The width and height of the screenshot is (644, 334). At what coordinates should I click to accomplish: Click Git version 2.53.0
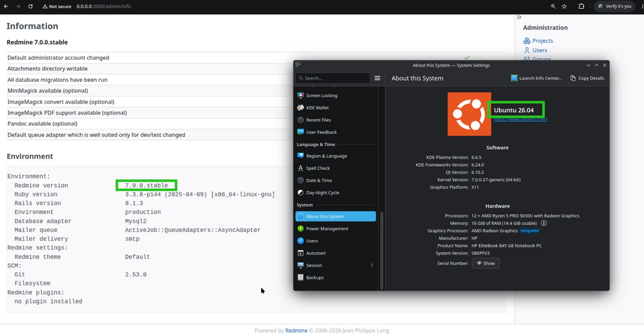136,274
